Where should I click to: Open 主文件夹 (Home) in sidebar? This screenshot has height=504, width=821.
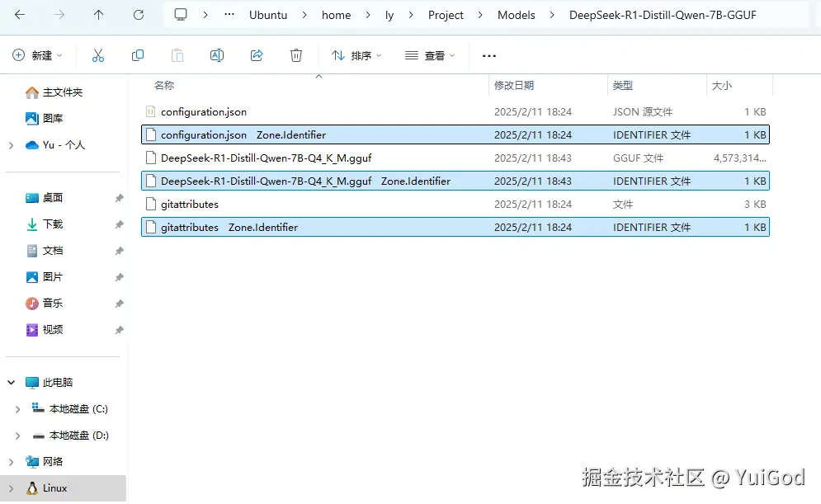point(54,92)
